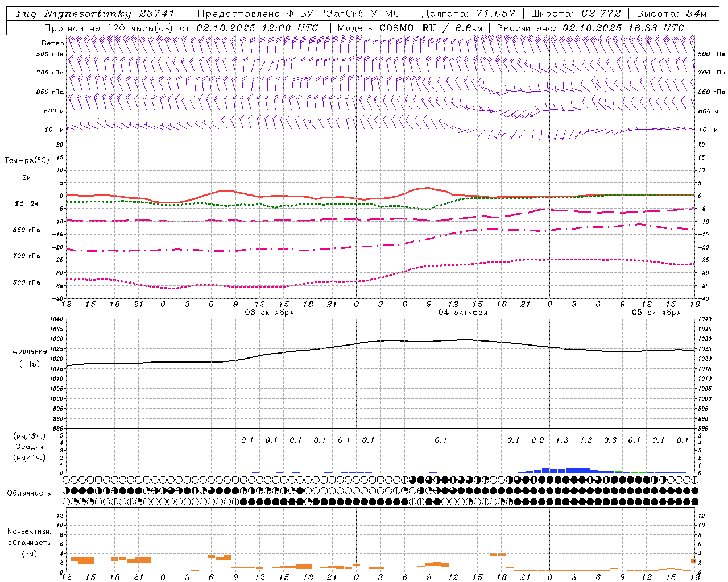Click the (мм/3ч.) precipitation unit label
This screenshot has width=728, height=582.
(x=30, y=436)
